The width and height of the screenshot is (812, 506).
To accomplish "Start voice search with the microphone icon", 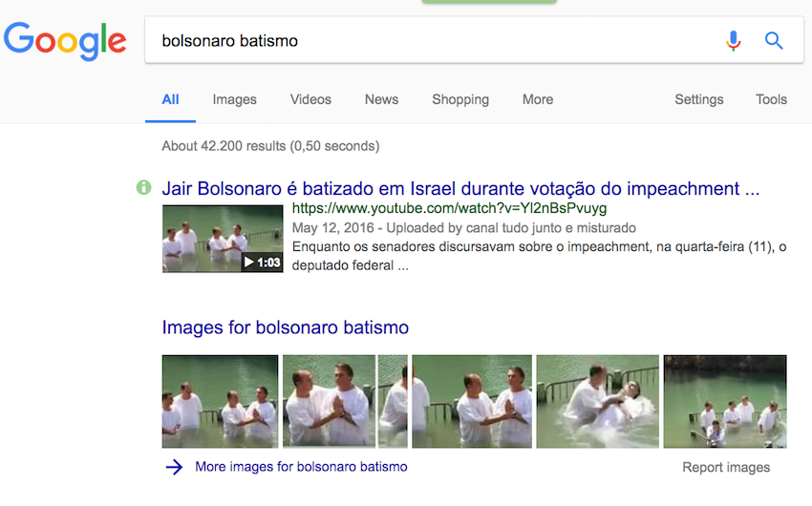I will [x=733, y=41].
